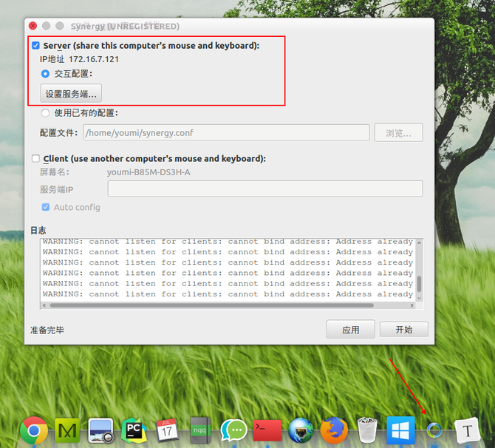The width and height of the screenshot is (495, 448).
Task: Click the log horizontal scrollbar
Action: pos(211,305)
